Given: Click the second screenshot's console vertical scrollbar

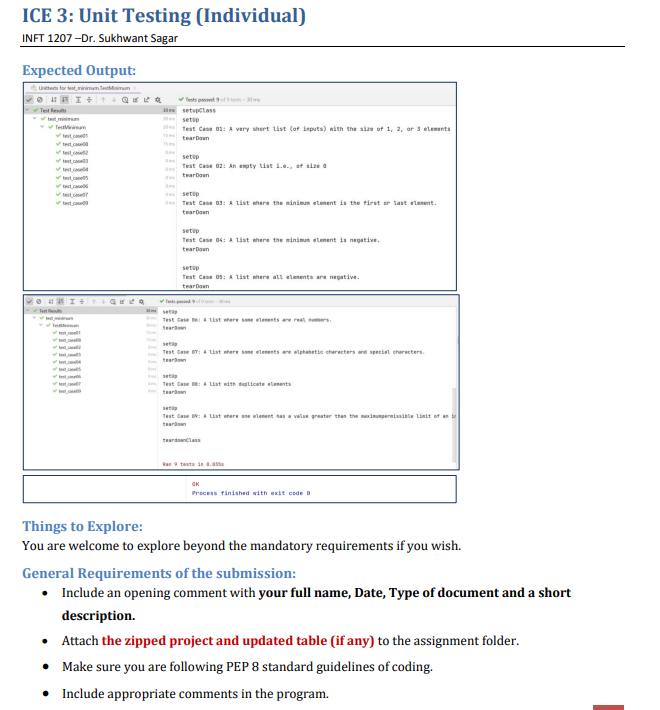Looking at the screenshot, I should 454,425.
